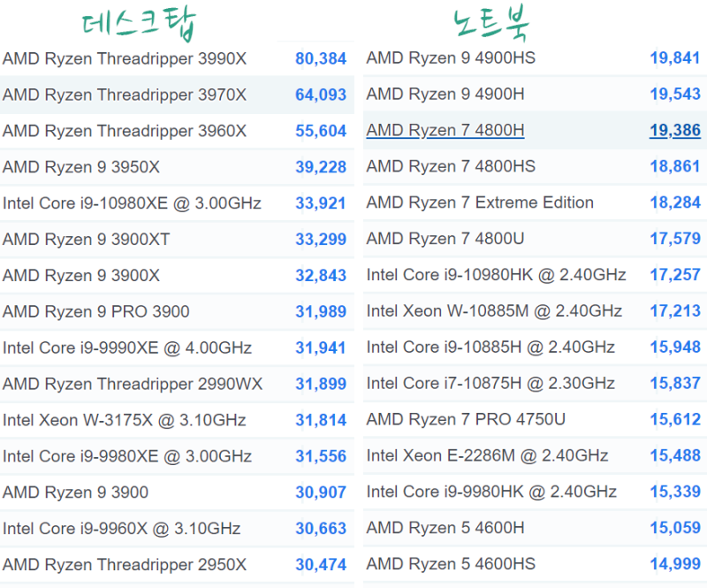Open underlined AMD Ryzen 7 4800H link
The image size is (707, 588).
445,130
